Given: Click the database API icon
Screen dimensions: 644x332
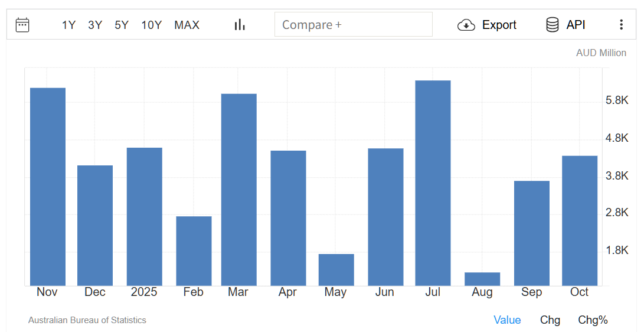Looking at the screenshot, I should [x=553, y=25].
